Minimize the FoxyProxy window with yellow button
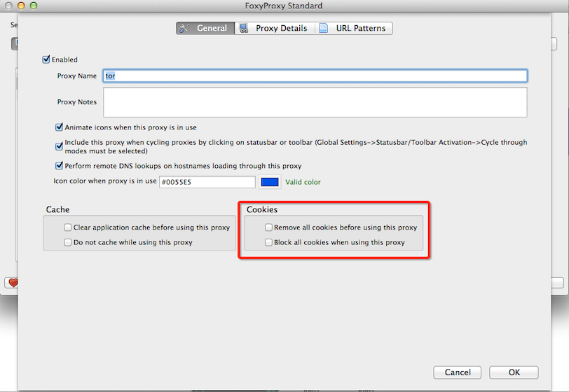This screenshot has height=392, width=569. (x=20, y=6)
